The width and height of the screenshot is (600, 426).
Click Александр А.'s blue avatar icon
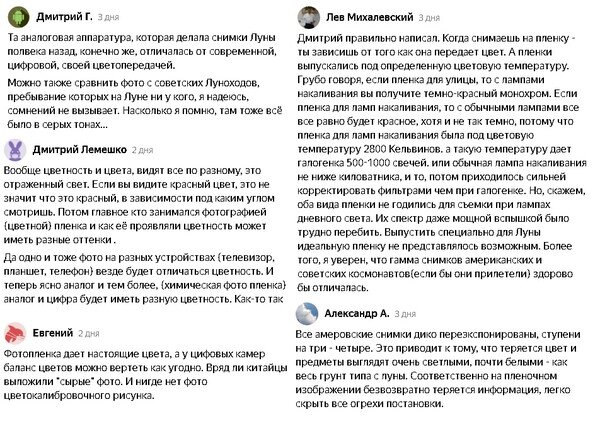(312, 313)
